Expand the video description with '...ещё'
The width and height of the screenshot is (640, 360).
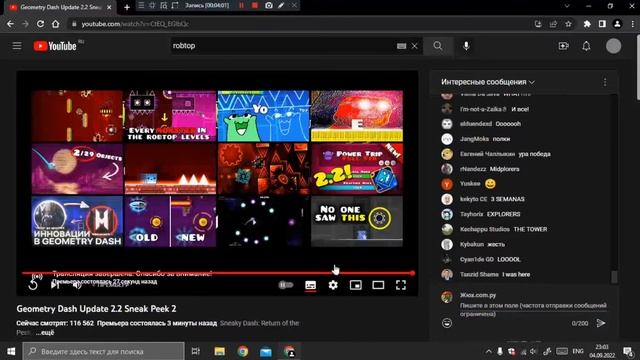pyautogui.click(x=45, y=333)
